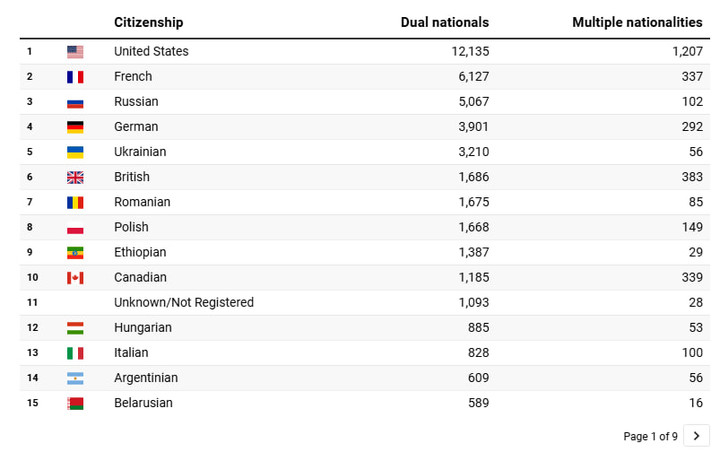The width and height of the screenshot is (720, 452).
Task: Sort by Dual nationals column header
Action: coord(445,22)
